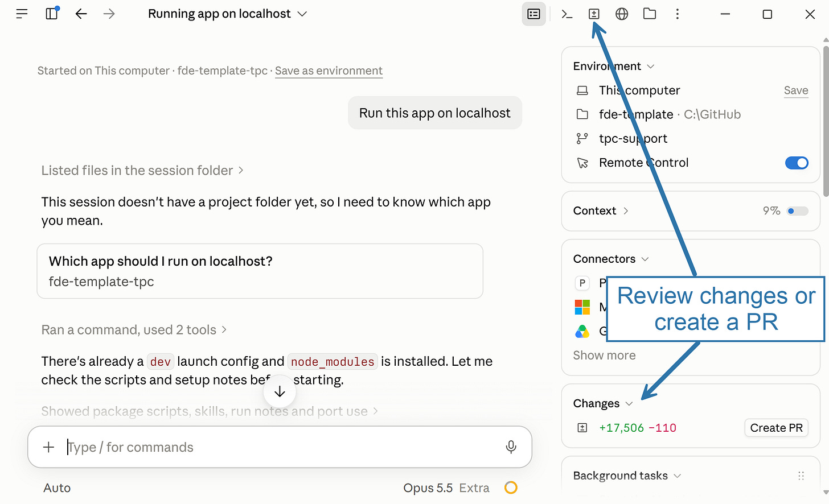Open the Auto permission mode selector

[x=57, y=488]
